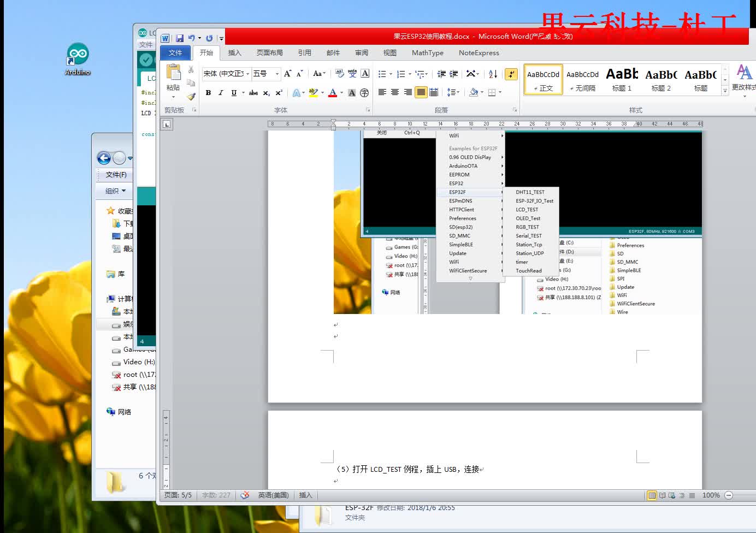756x533 pixels.
Task: Apply strikethrough with the abc icon
Action: pos(253,93)
